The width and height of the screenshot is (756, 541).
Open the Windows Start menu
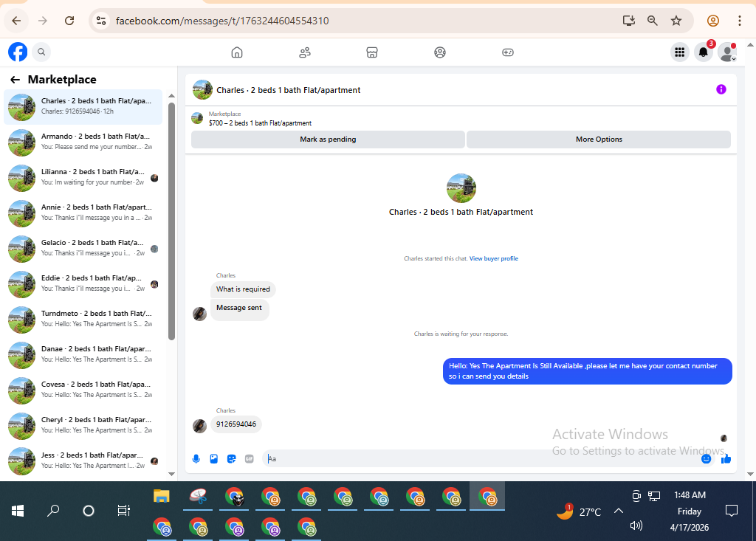(18, 511)
